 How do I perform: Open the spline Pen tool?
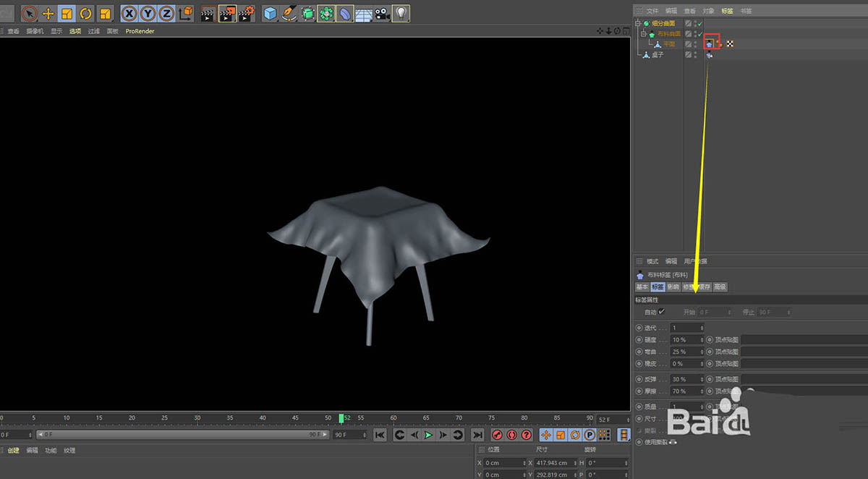[289, 13]
